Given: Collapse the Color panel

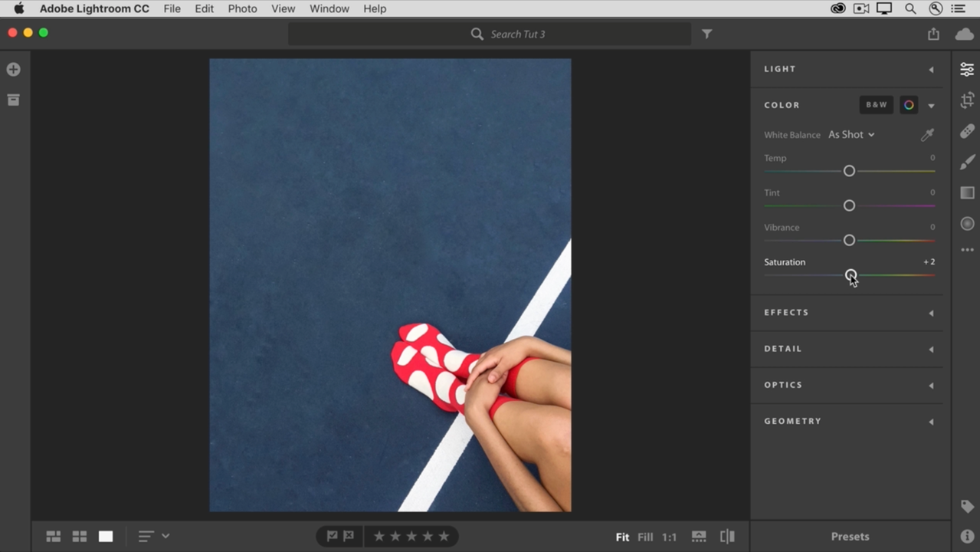Looking at the screenshot, I should [x=931, y=105].
